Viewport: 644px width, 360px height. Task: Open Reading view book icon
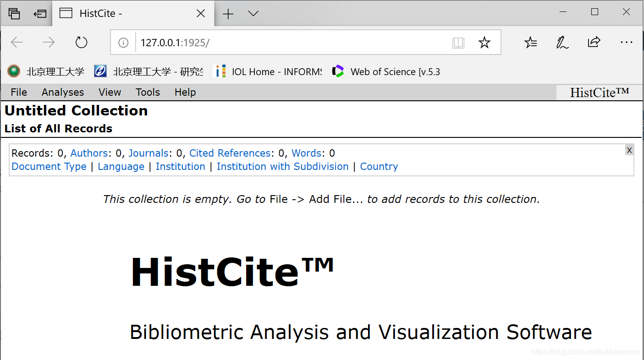458,43
